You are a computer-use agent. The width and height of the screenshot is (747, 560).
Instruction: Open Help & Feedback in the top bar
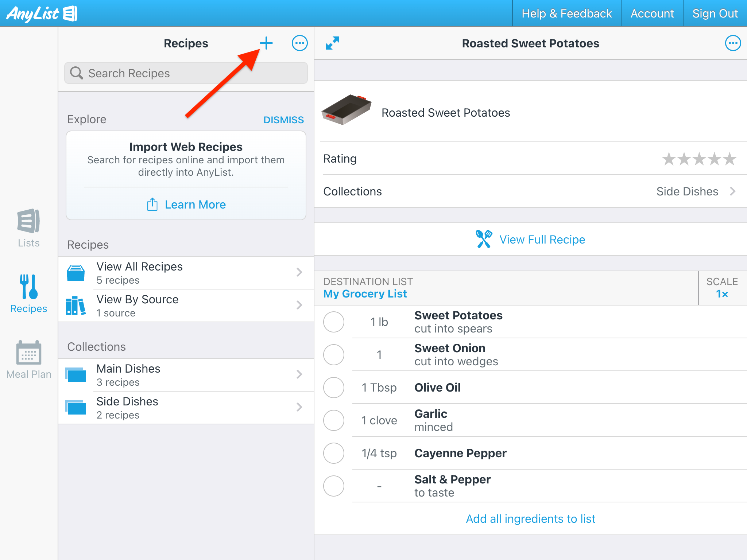tap(566, 13)
